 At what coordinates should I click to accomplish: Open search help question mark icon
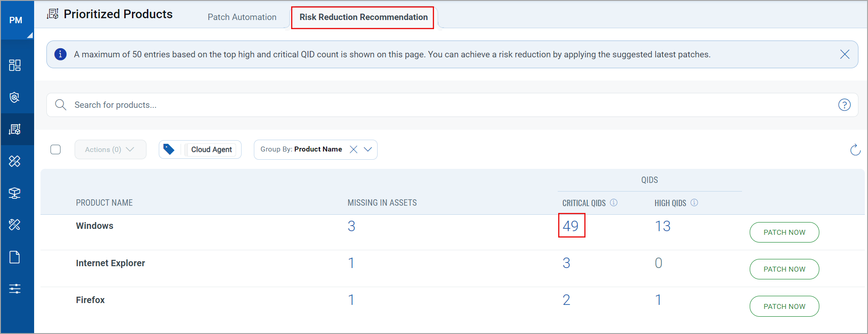click(x=844, y=105)
